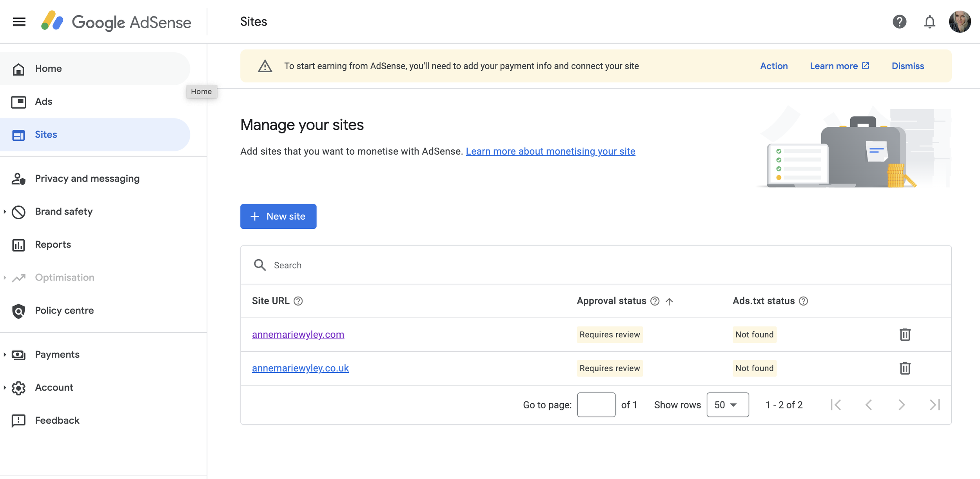Delete the annemariewyley.co.uk site
Screen dimensions: 980x479
coord(905,368)
